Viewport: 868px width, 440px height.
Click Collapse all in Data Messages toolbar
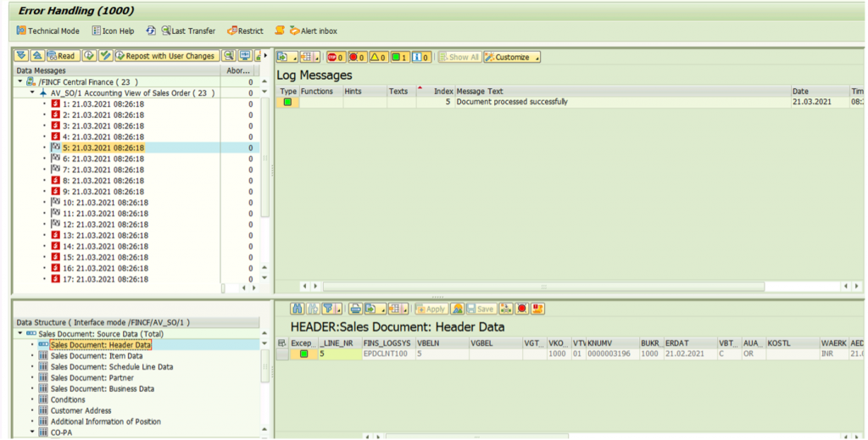[x=36, y=56]
